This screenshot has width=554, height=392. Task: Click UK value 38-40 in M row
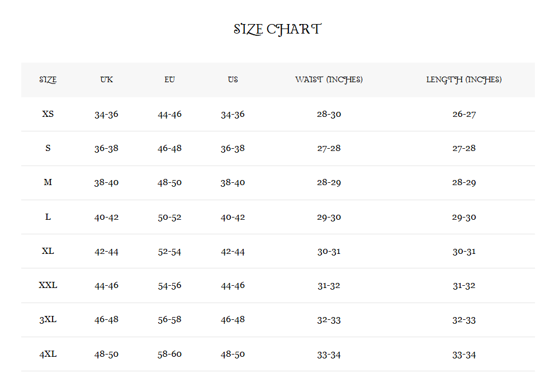(106, 182)
